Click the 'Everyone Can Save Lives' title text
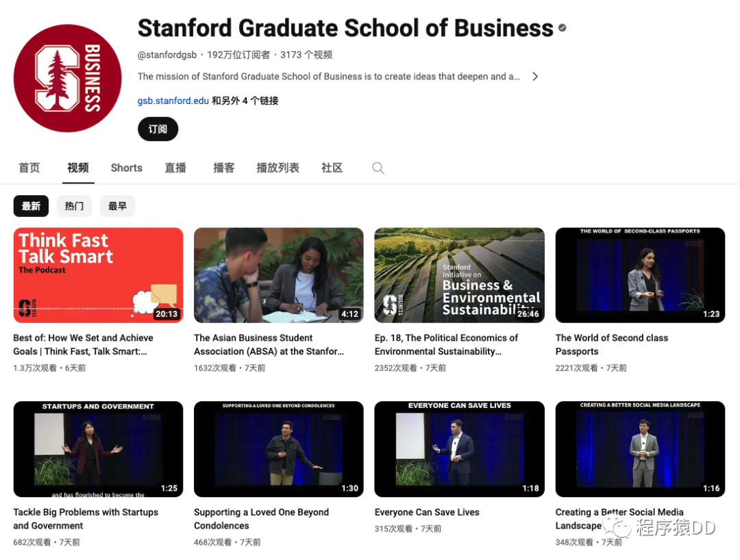The width and height of the screenshot is (740, 560). pos(427,512)
